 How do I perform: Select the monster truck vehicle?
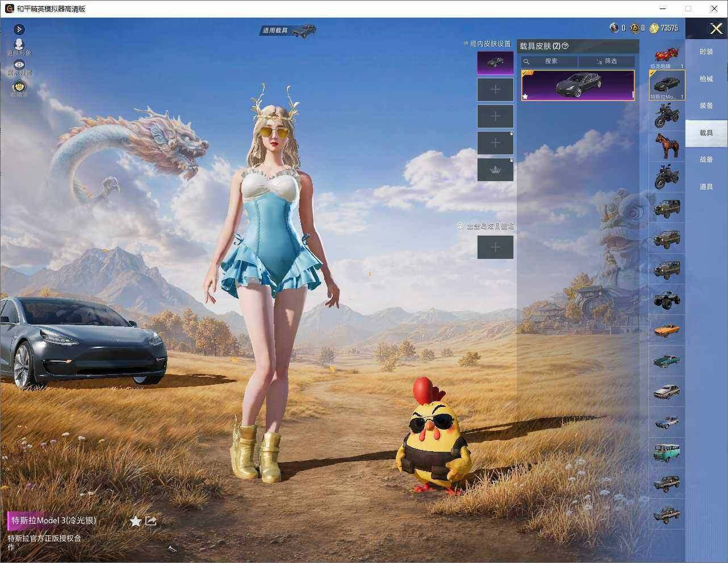click(x=667, y=300)
